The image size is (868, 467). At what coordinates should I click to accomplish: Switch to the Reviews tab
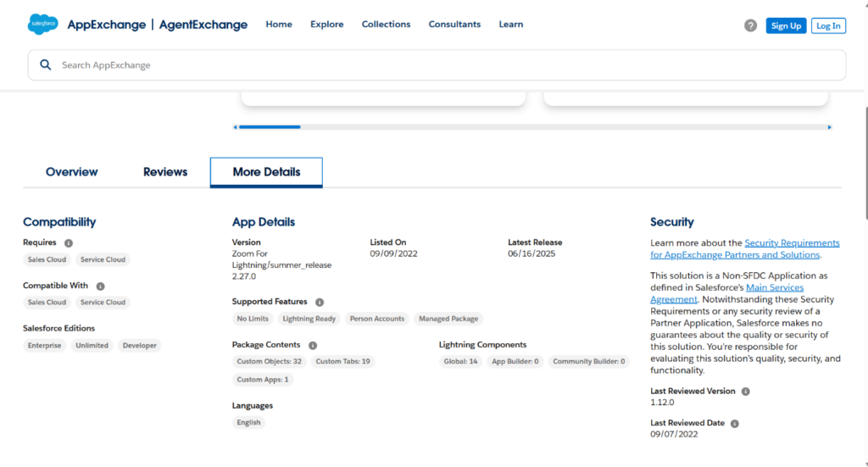(165, 172)
